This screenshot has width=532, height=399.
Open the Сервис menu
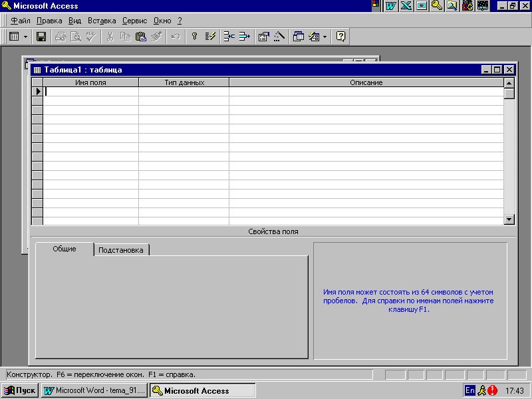135,21
